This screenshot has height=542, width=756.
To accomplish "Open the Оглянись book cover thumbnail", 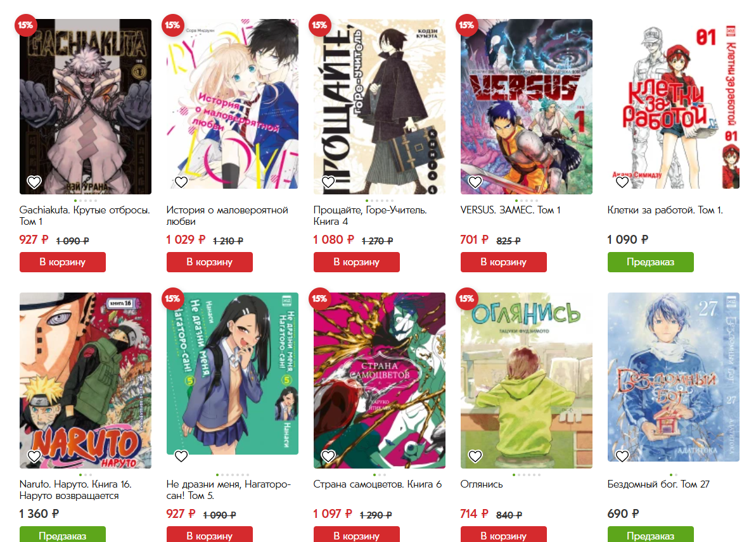I will pyautogui.click(x=527, y=381).
